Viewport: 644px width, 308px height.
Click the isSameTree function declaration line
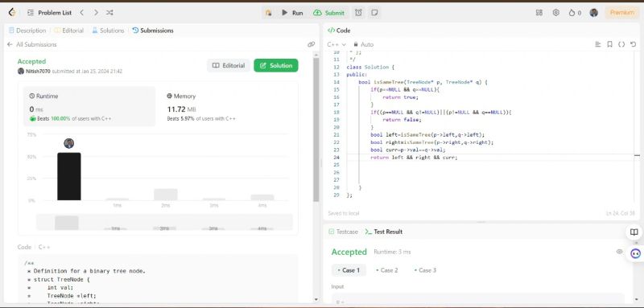pyautogui.click(x=423, y=82)
